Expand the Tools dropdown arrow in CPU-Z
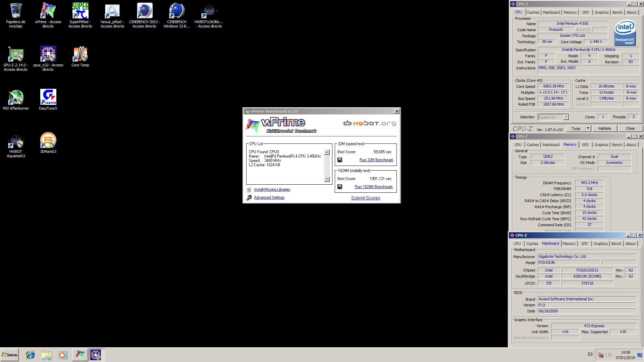 [x=588, y=128]
